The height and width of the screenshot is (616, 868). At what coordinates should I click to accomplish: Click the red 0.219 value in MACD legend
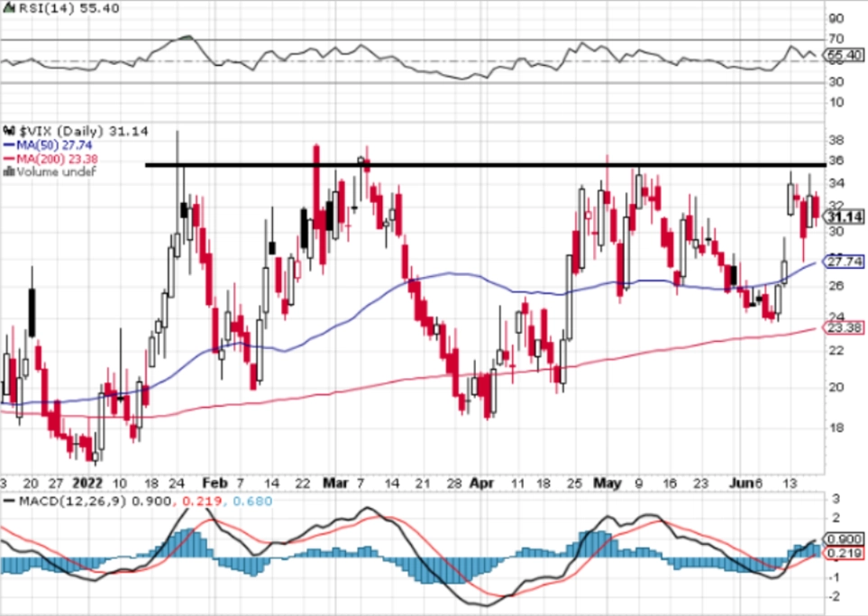202,501
